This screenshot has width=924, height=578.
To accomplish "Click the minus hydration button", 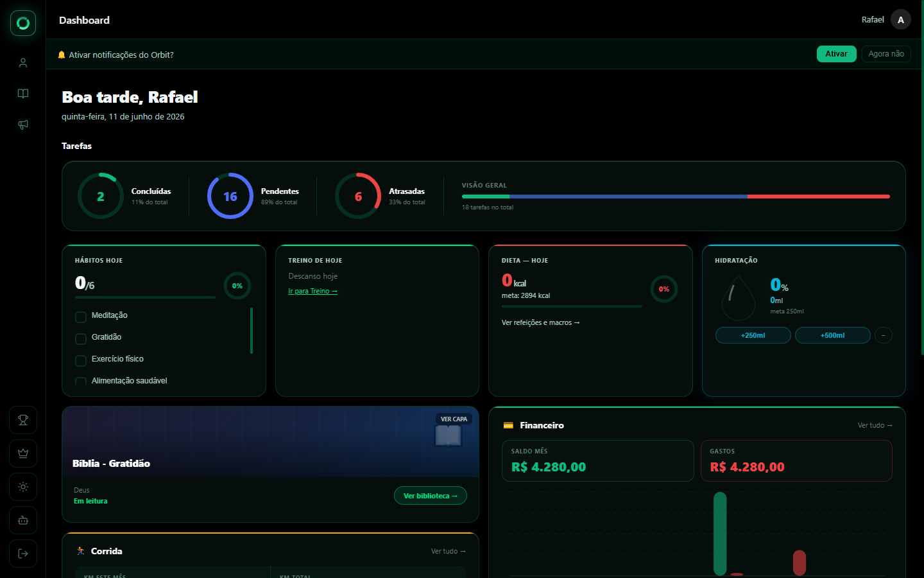I will coord(884,335).
